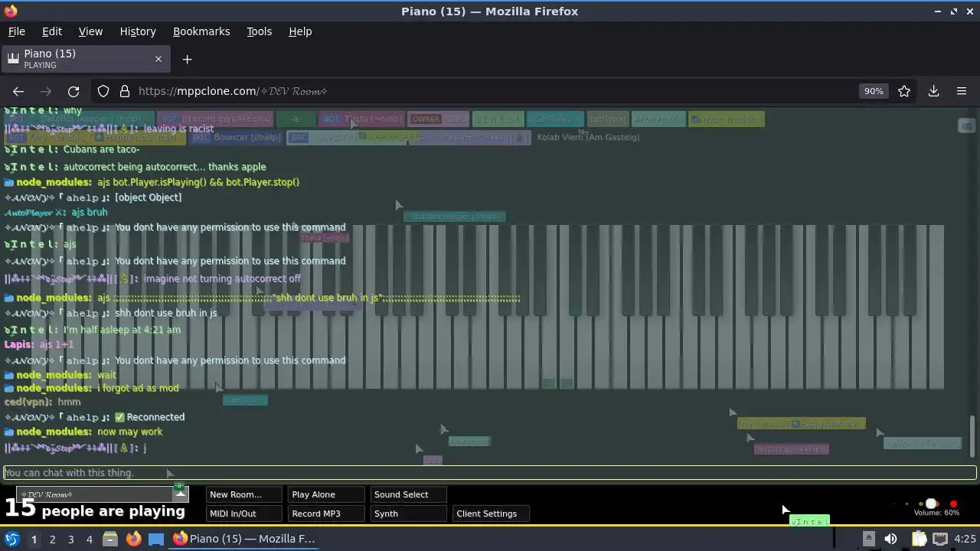The image size is (980, 551).
Task: Open a new tab with the plus button
Action: pyautogui.click(x=187, y=59)
